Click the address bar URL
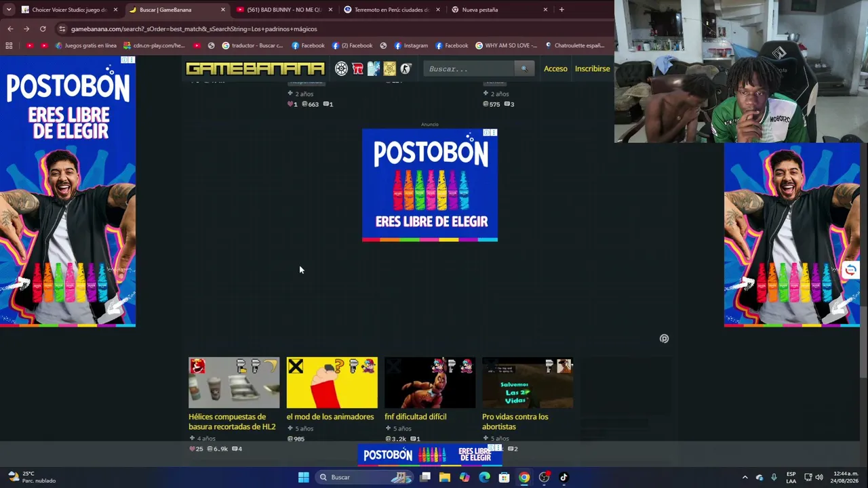Image resolution: width=868 pixels, height=488 pixels. pyautogui.click(x=194, y=29)
